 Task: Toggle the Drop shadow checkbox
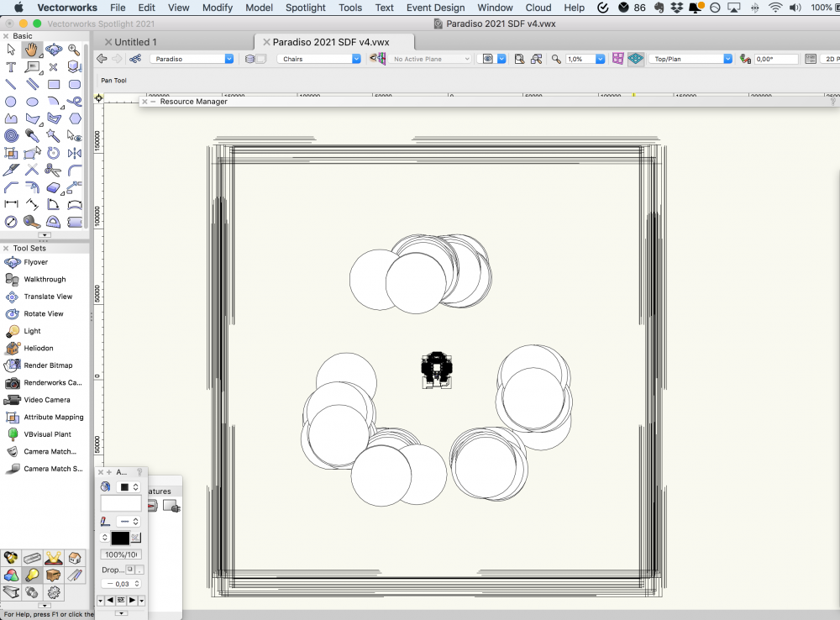point(130,570)
